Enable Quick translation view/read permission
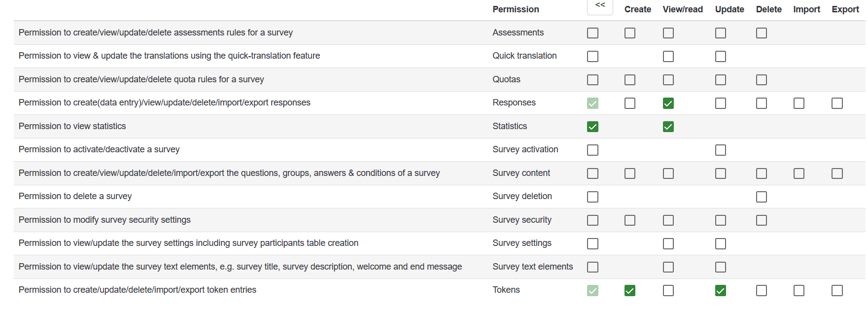Image resolution: width=868 pixels, height=309 pixels. point(668,57)
